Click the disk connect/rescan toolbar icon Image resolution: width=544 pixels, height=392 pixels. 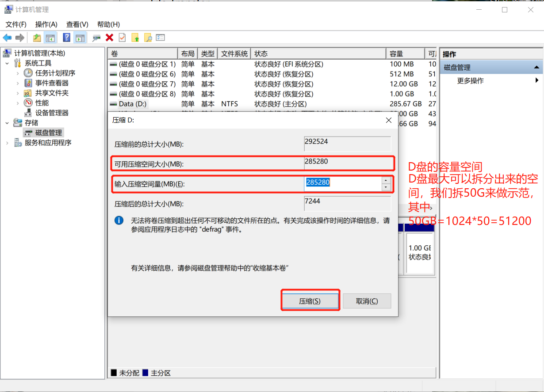click(96, 38)
